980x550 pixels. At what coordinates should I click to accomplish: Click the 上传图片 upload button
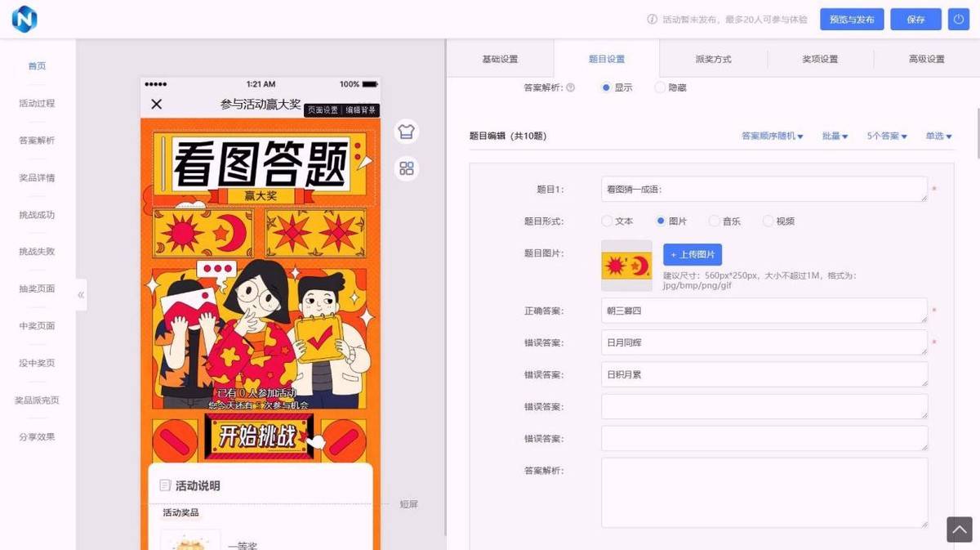coord(693,255)
